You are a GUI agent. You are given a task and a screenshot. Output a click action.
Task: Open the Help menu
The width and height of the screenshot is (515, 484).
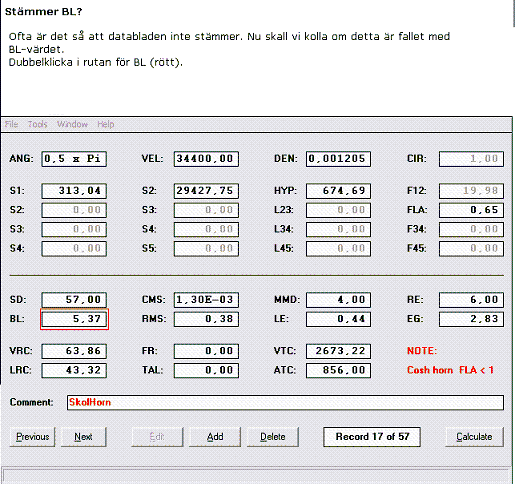(x=106, y=124)
